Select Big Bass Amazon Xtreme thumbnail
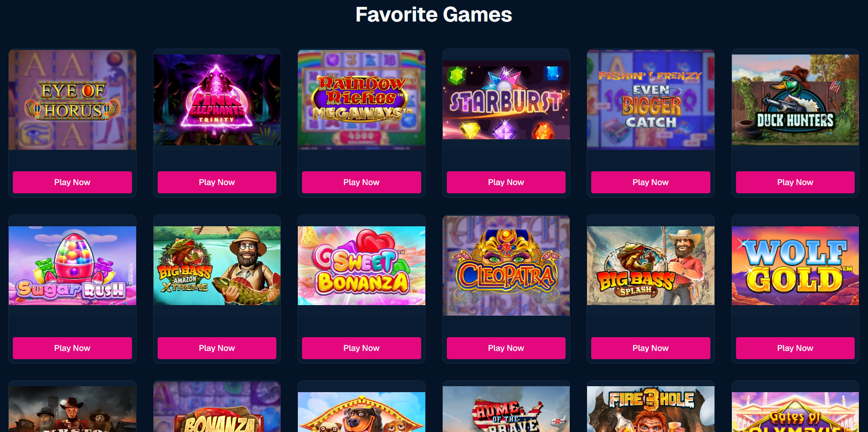 (217, 266)
